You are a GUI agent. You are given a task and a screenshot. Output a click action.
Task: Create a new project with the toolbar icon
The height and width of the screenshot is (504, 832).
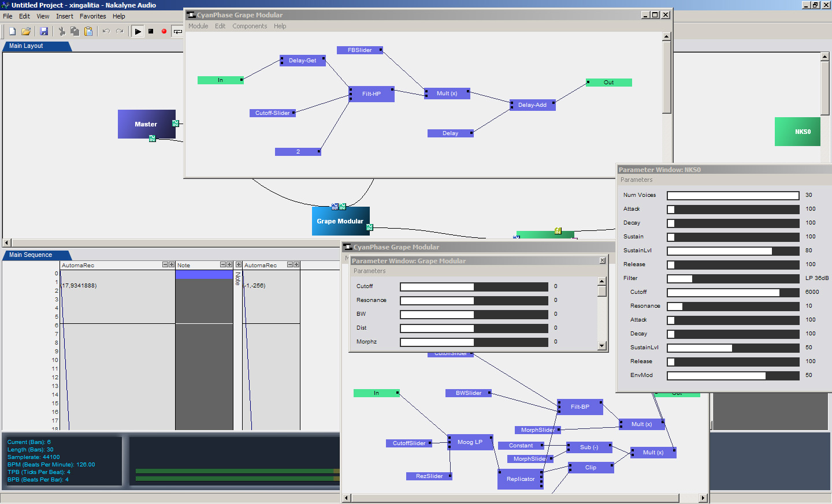[12, 31]
